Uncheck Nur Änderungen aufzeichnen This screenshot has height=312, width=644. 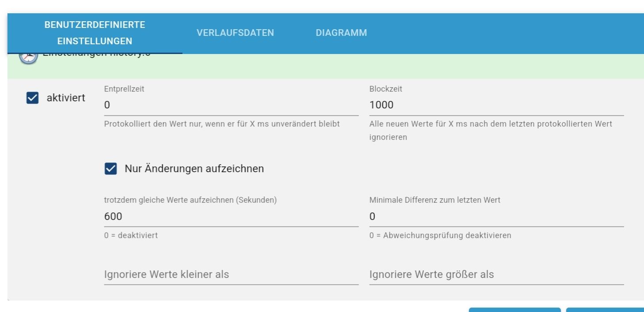(x=111, y=169)
